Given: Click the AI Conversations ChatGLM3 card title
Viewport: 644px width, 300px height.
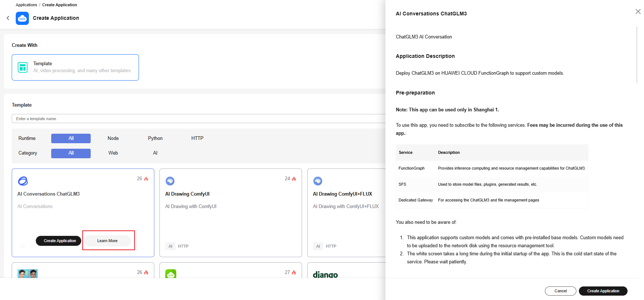Looking at the screenshot, I should [49, 194].
